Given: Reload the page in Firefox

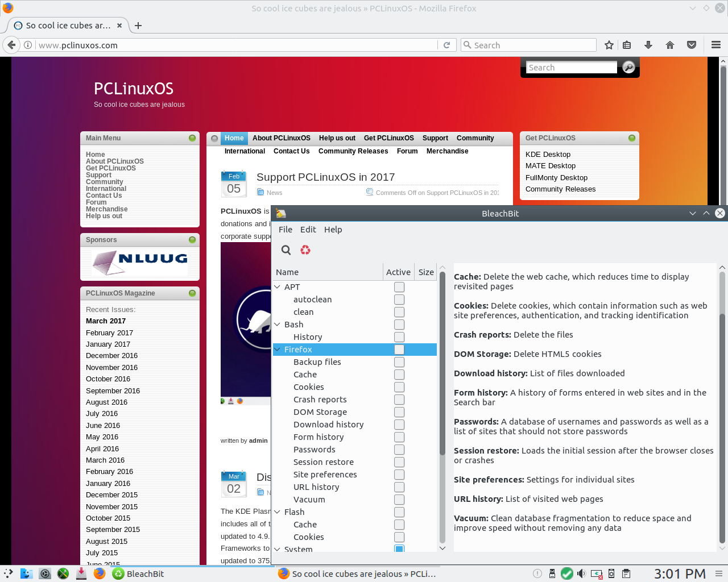Looking at the screenshot, I should point(446,45).
